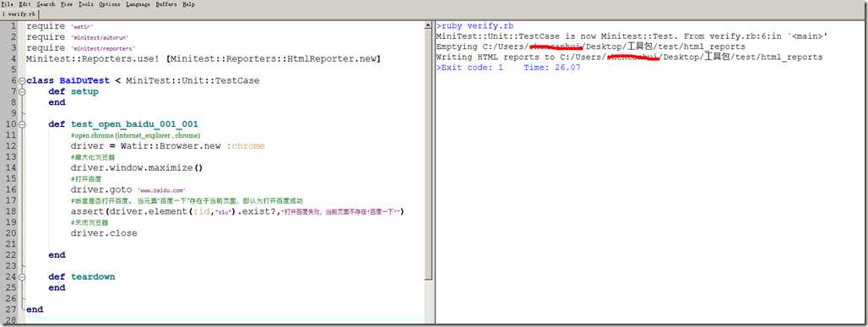Click the driver.close line

(x=104, y=233)
